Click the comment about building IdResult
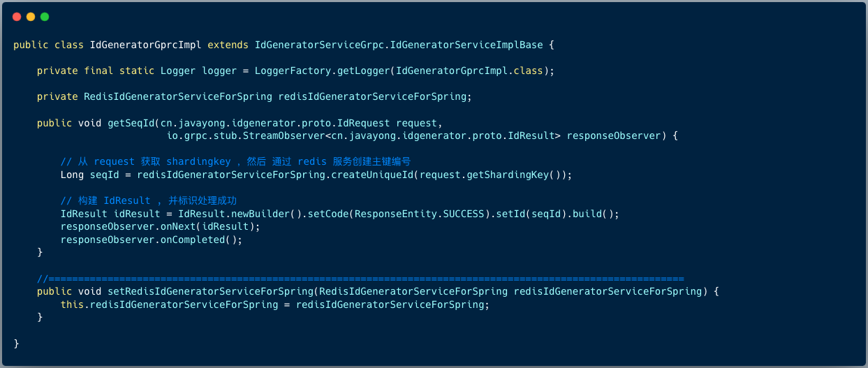868x368 pixels. [x=149, y=201]
